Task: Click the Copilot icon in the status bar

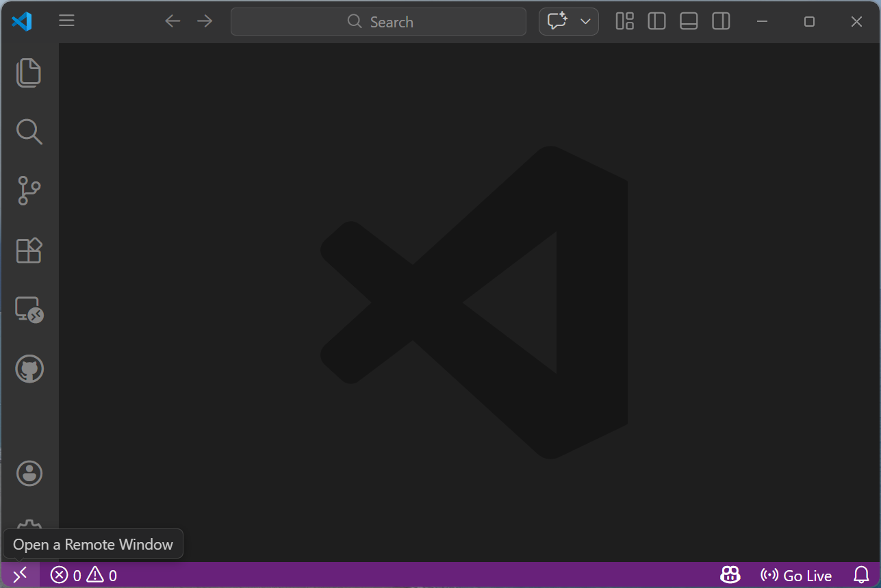Action: tap(730, 575)
